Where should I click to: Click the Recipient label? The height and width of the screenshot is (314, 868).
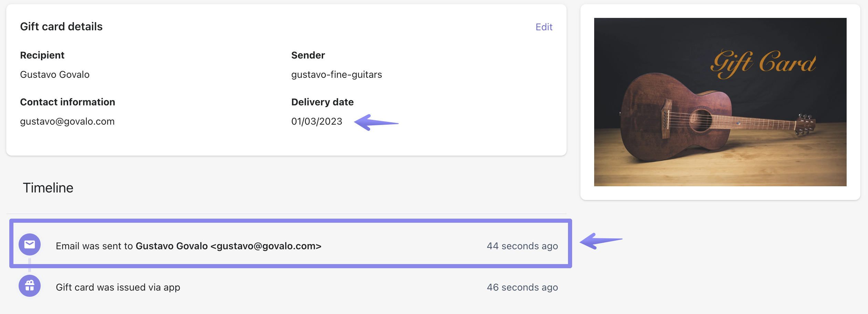coord(42,55)
